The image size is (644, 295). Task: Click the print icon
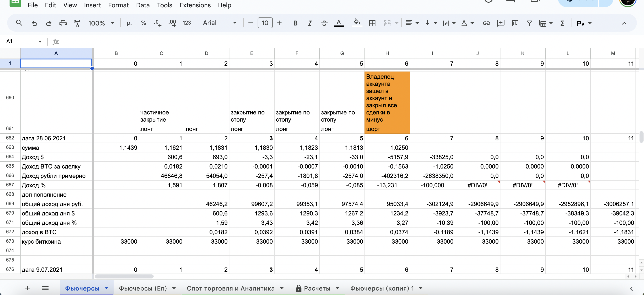click(63, 23)
